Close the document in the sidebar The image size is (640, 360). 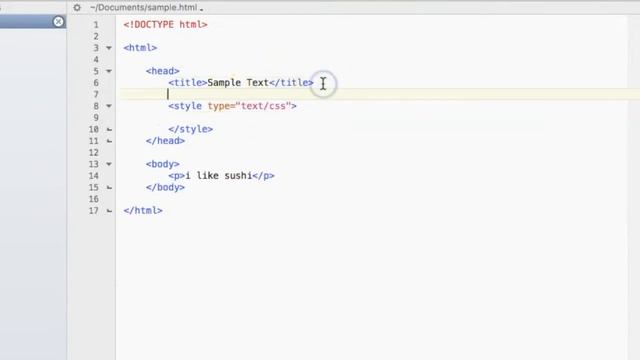(x=58, y=21)
